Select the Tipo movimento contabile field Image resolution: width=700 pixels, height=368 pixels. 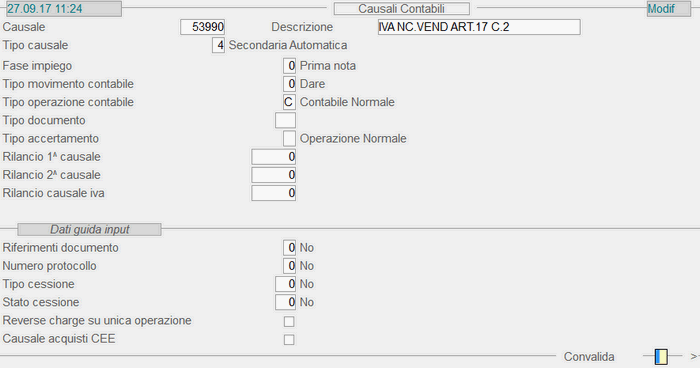coord(289,84)
